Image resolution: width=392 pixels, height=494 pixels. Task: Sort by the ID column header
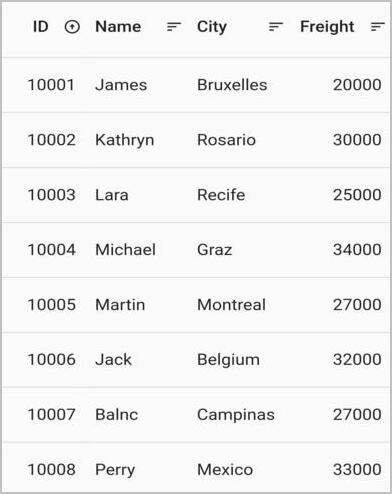[41, 27]
